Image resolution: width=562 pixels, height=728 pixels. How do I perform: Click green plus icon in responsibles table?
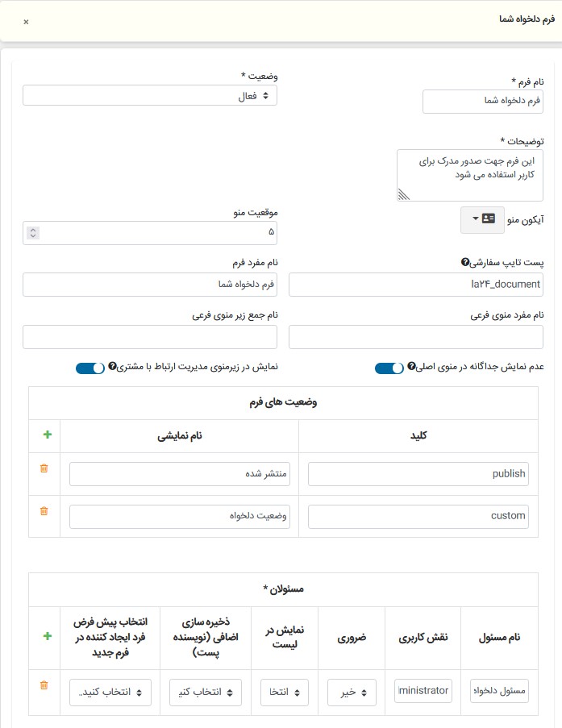pyautogui.click(x=47, y=636)
